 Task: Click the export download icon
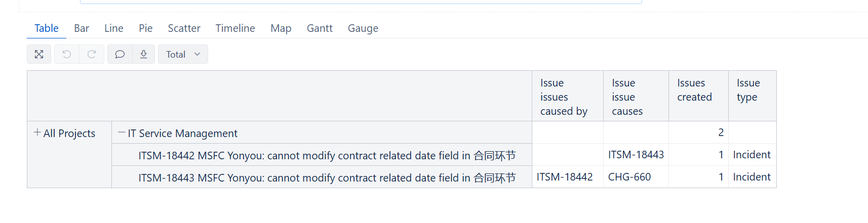point(144,54)
